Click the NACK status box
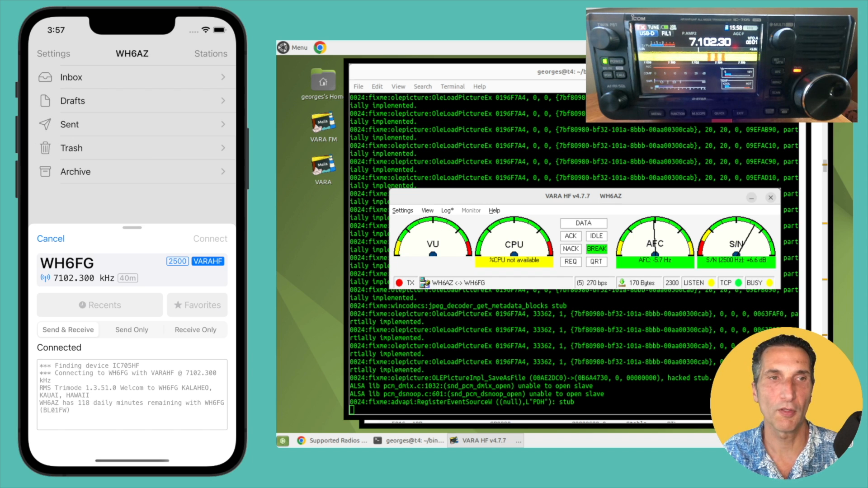This screenshot has height=488, width=868. coord(571,249)
